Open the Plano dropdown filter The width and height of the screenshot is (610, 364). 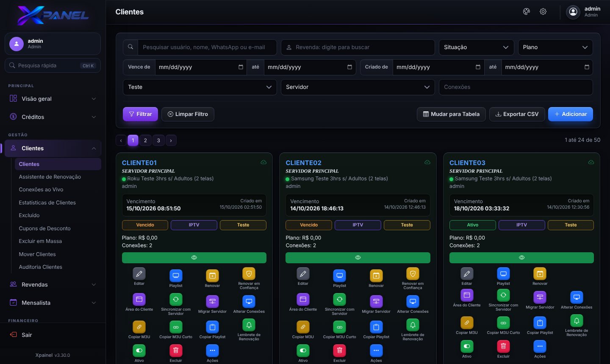555,47
